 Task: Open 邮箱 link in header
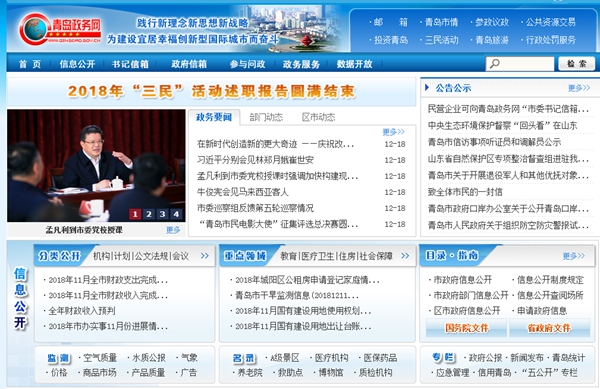click(390, 22)
